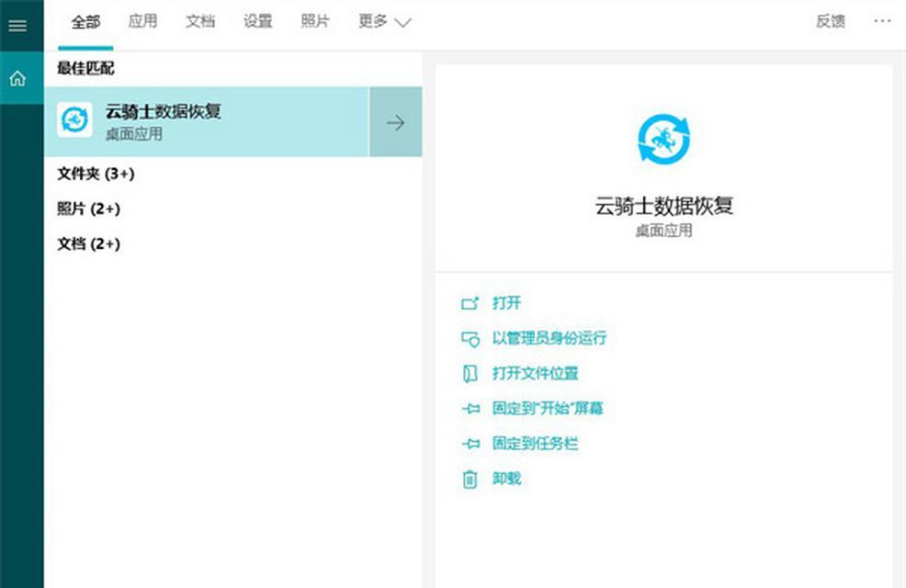Viewport: 906px width, 588px height.
Task: Click the large 云骑士数据恢复 app icon in the preview pane
Action: coord(663,140)
